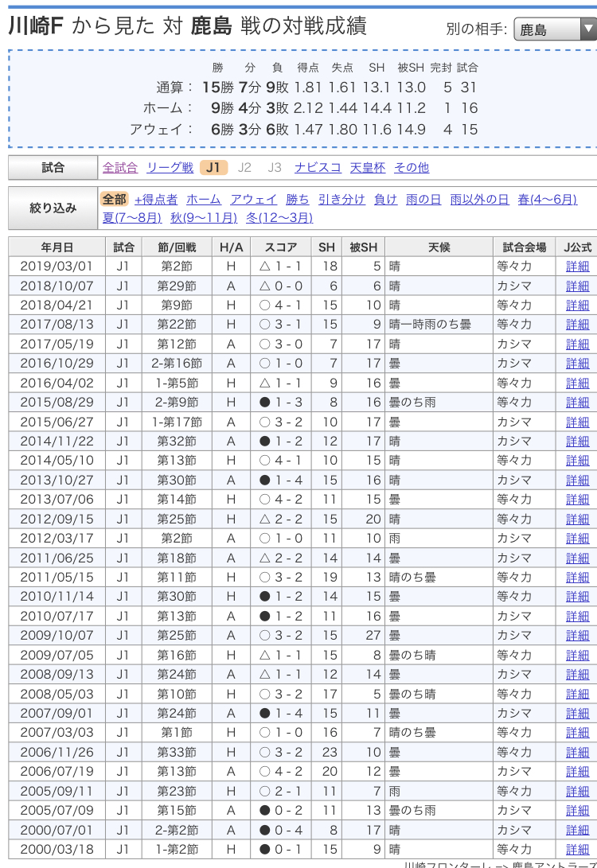Image resolution: width=597 pixels, height=868 pixels.
Task: Select the round cell 2-第16節
Action: click(177, 363)
